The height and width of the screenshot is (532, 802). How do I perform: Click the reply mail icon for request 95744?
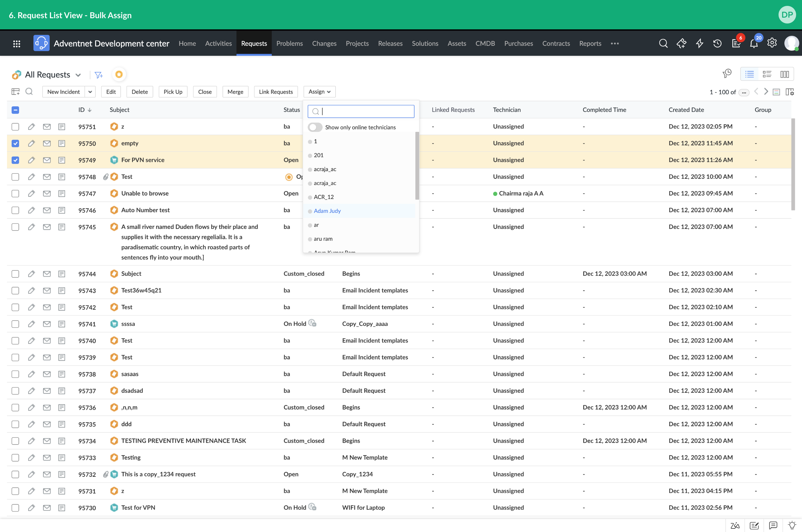point(47,274)
